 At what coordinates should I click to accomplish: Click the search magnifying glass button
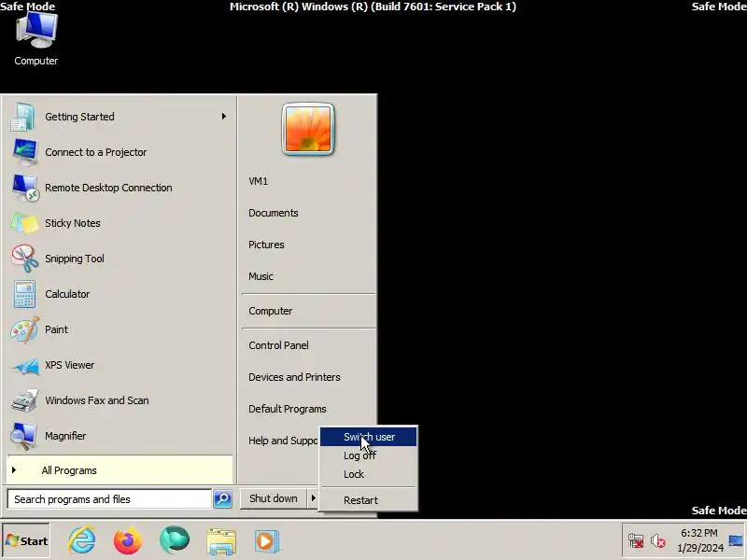(x=222, y=498)
